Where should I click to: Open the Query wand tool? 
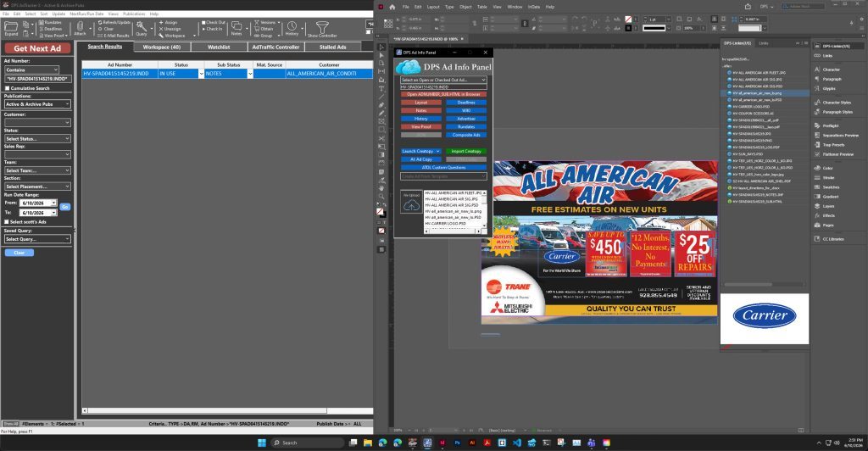pyautogui.click(x=142, y=26)
